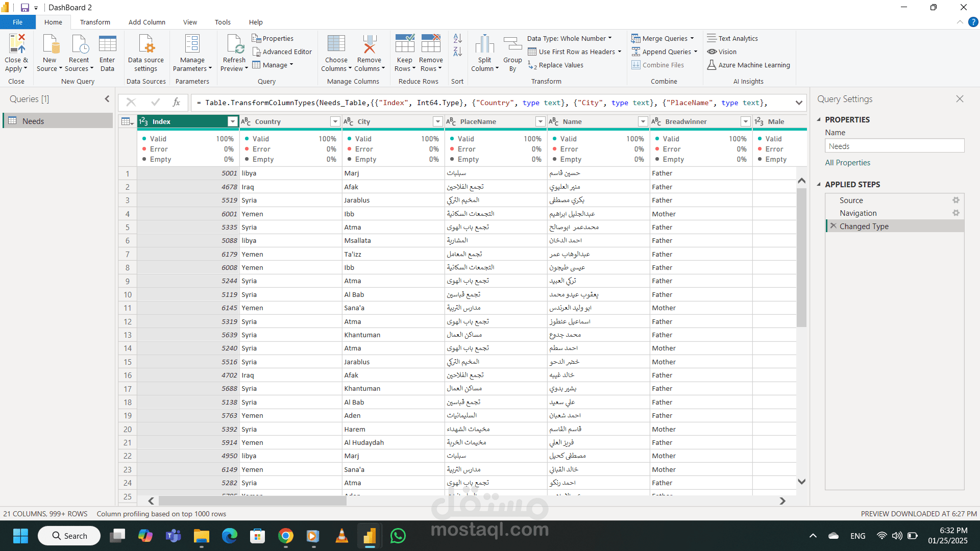
Task: Click the Group By icon
Action: pos(512,44)
